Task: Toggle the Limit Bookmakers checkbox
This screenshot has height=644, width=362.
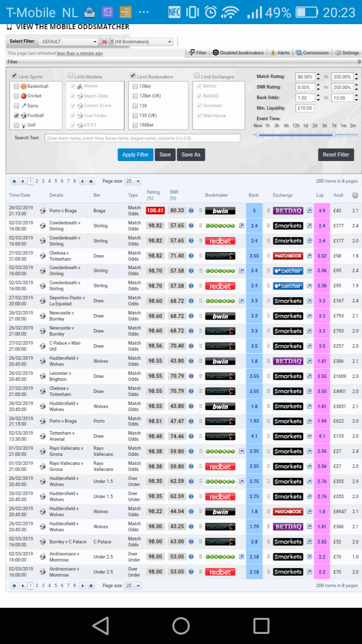Action: pos(133,76)
